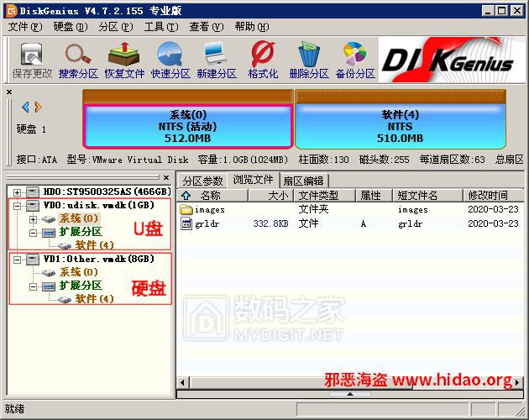Sort by 文件类型 column header
529x420 pixels.
coord(325,195)
